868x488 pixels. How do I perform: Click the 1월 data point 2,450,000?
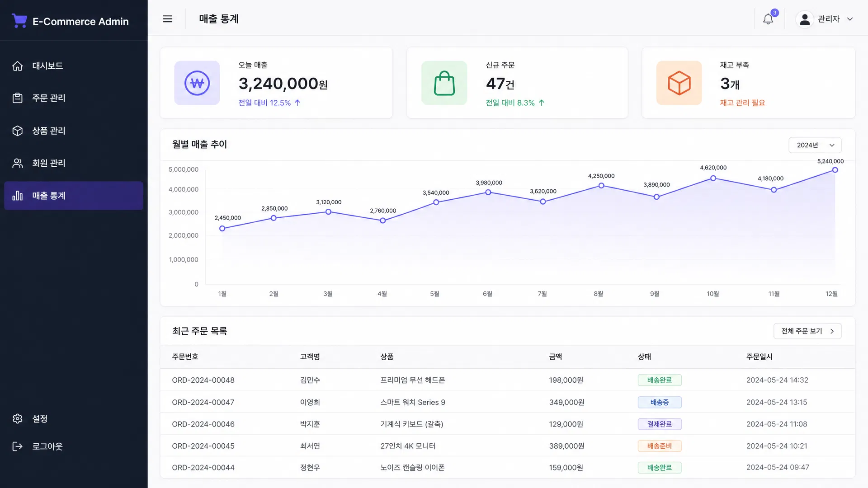(x=222, y=229)
